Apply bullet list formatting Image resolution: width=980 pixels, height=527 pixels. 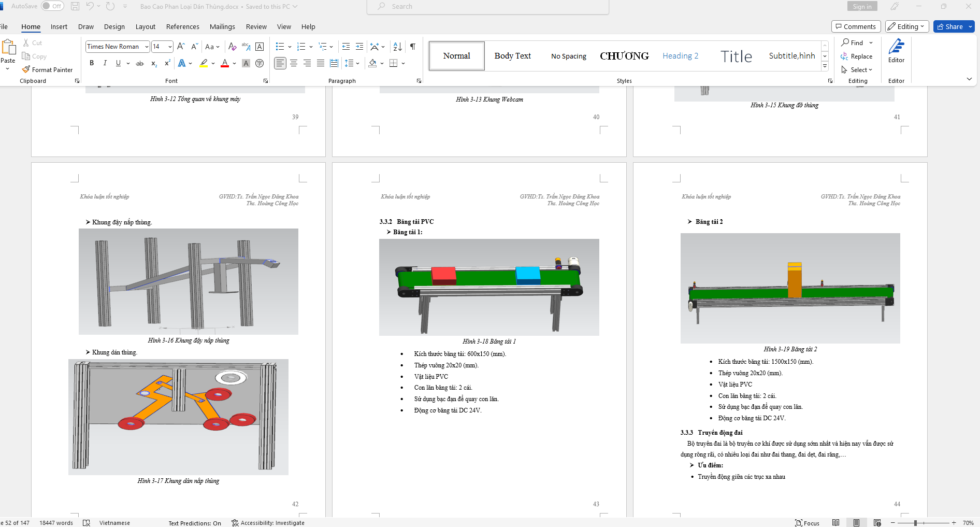pos(280,47)
